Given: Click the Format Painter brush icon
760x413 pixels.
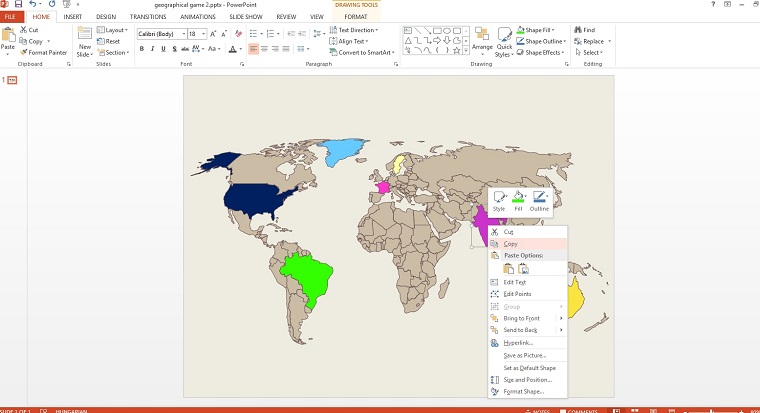Looking at the screenshot, I should (23, 52).
